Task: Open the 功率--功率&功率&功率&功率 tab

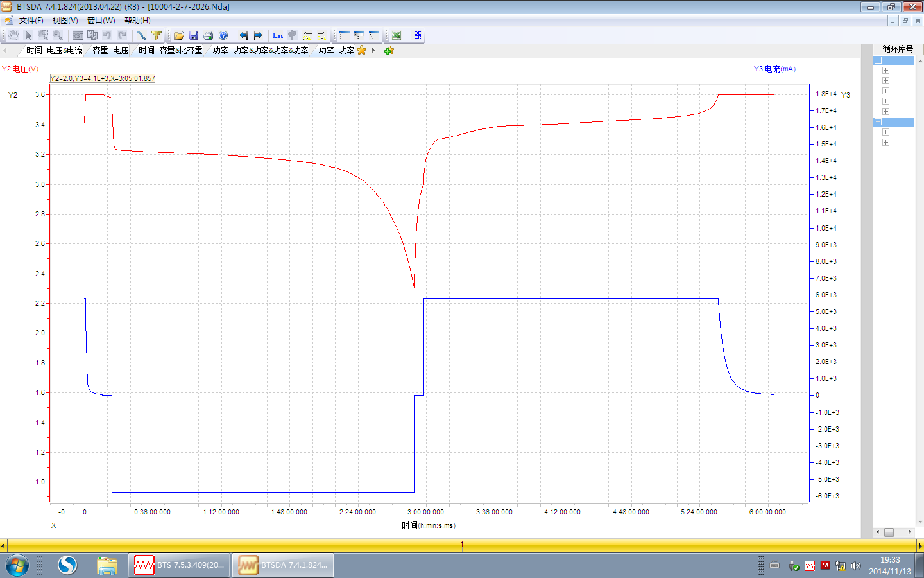Action: [261, 50]
